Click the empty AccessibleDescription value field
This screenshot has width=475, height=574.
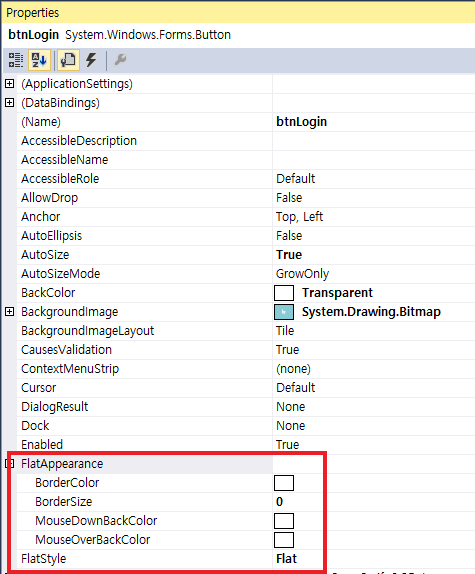[x=374, y=141]
